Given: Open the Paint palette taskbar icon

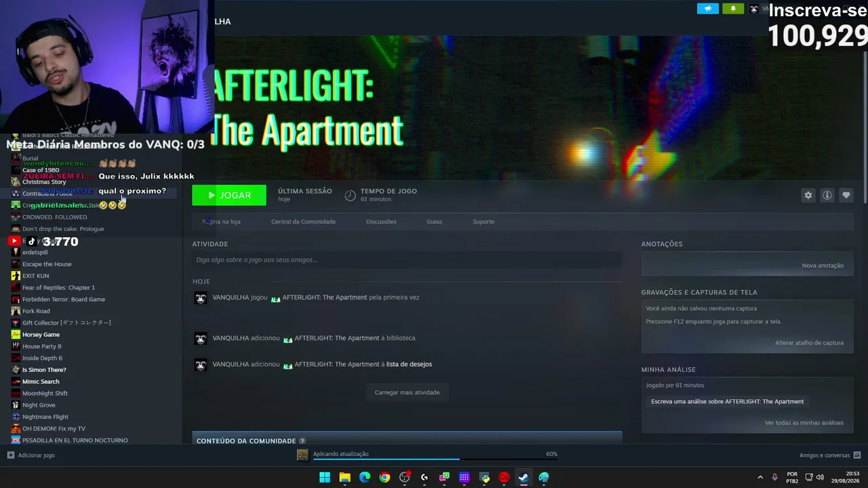Looking at the screenshot, I should [544, 477].
